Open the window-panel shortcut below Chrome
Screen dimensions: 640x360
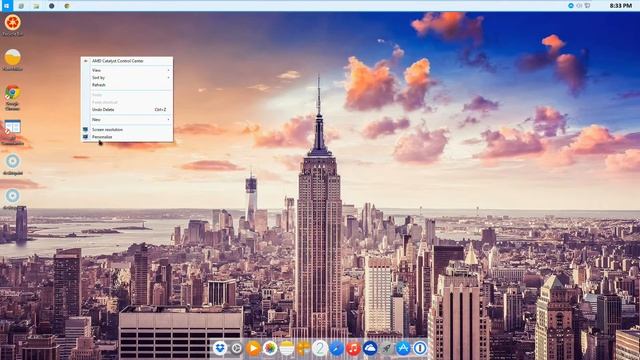13,132
